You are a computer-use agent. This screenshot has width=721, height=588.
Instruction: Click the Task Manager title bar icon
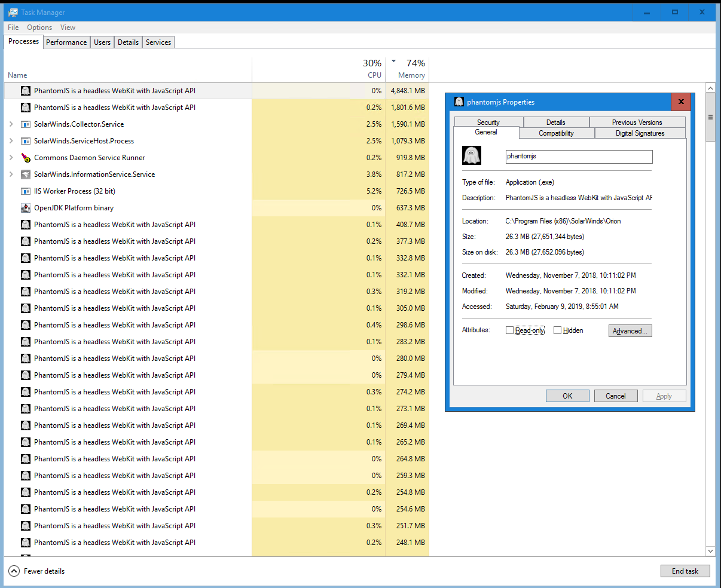pyautogui.click(x=13, y=12)
